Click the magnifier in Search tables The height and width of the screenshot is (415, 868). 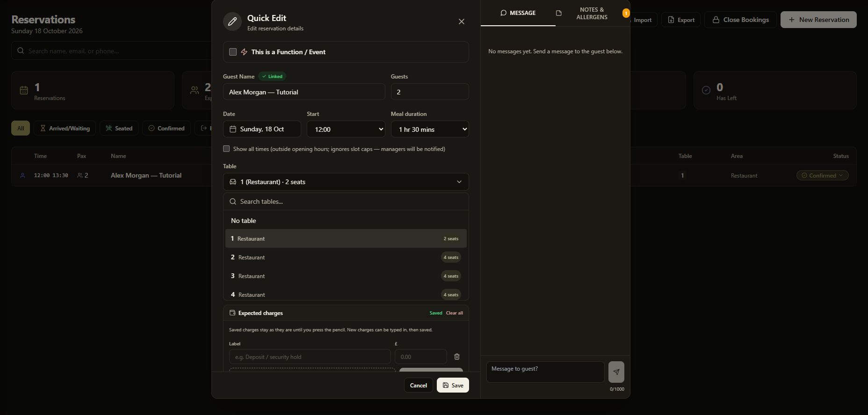tap(233, 201)
